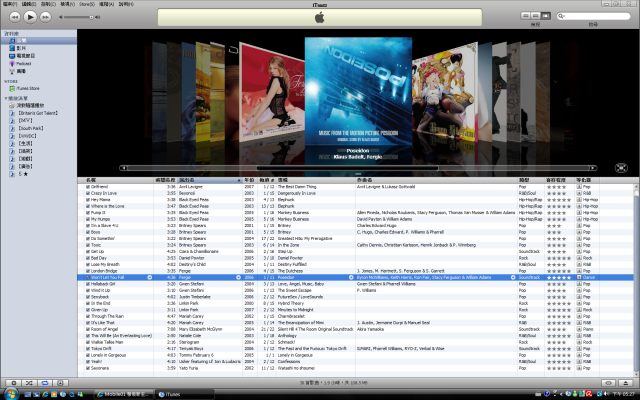Click the eject disc button
This screenshot has width=640, height=400.
coord(625,383)
